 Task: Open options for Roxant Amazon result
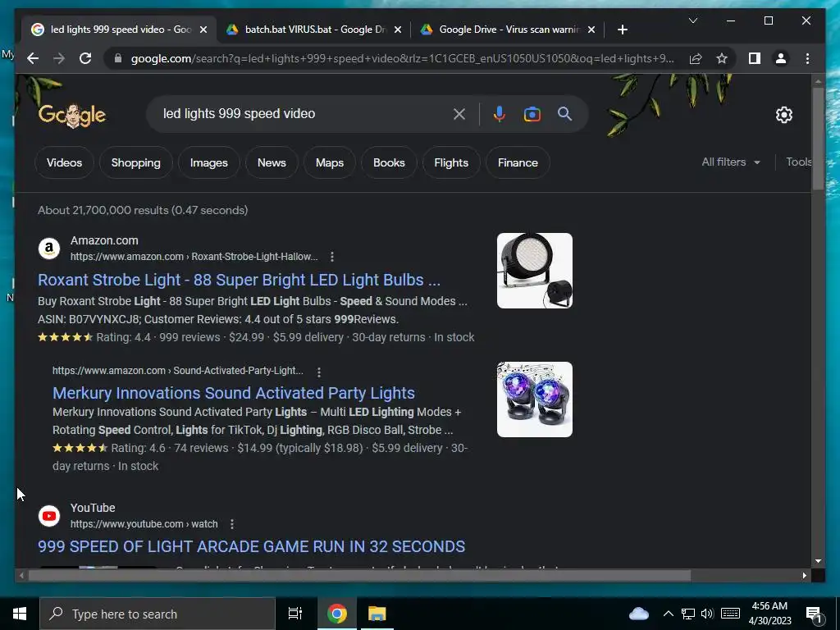(332, 257)
